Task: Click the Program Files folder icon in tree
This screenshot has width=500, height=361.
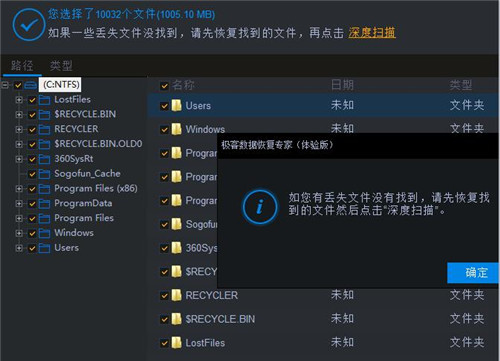Action: coord(44,218)
